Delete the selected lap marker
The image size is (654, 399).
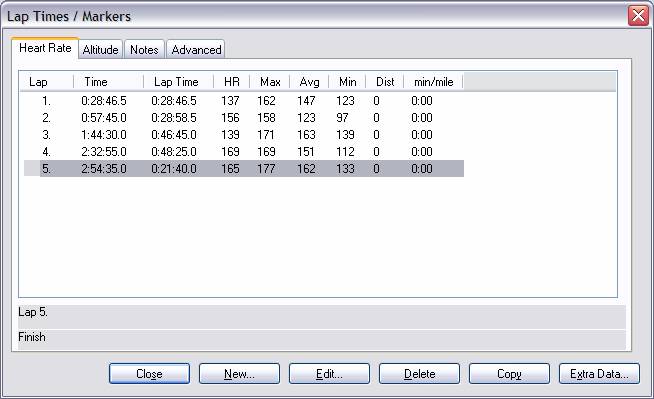420,374
